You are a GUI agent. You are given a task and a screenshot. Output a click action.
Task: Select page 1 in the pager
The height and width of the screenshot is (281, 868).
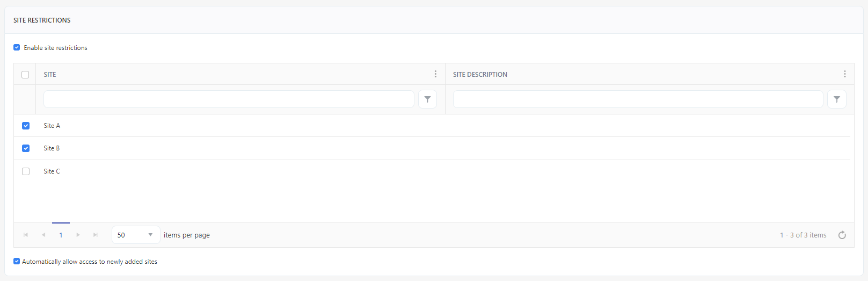pos(61,235)
